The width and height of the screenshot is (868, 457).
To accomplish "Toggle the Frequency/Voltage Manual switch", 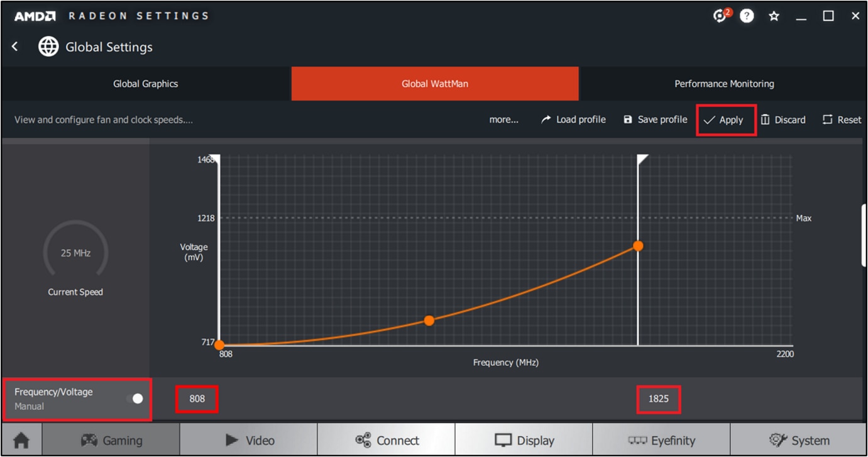I will 135,399.
